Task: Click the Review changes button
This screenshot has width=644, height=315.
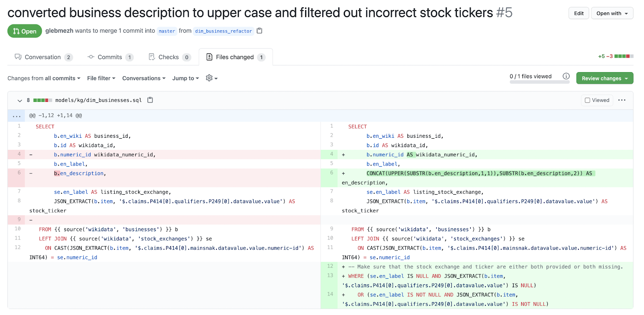Action: 605,79
